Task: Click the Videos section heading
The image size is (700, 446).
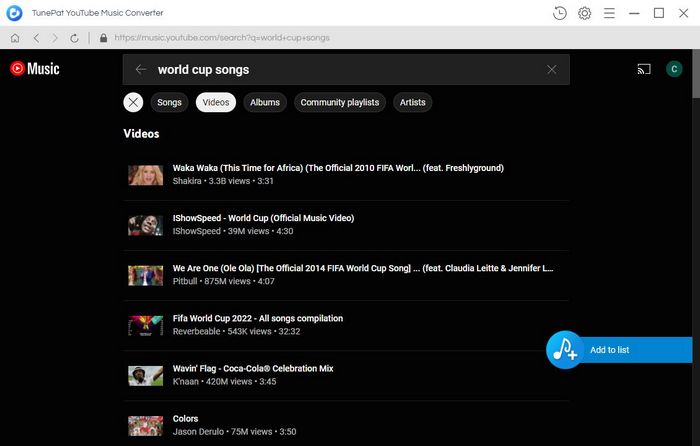Action: click(141, 133)
